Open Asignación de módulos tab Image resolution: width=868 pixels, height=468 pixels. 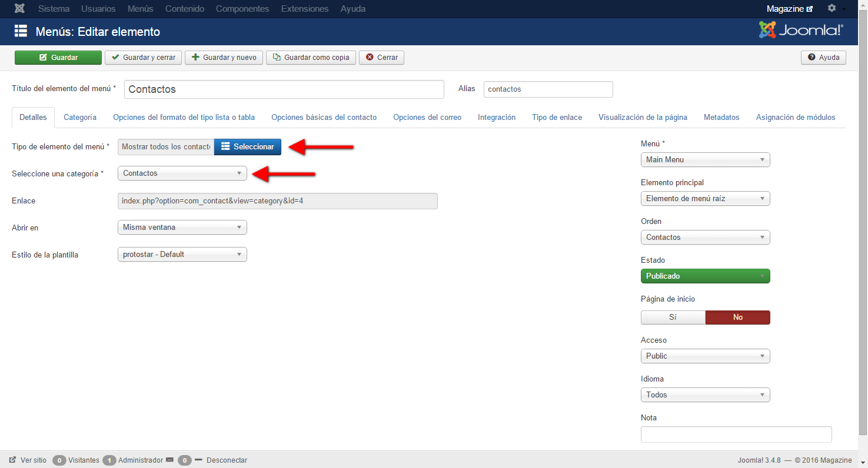(796, 117)
